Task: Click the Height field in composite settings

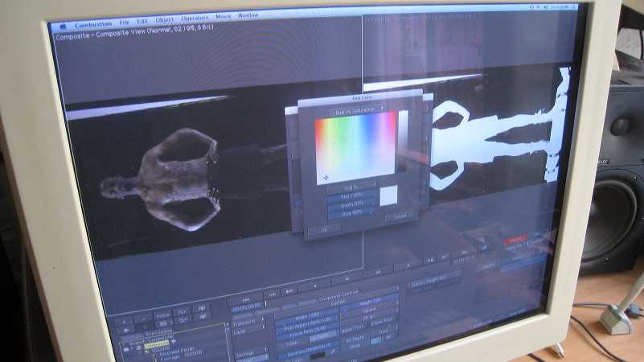Action: point(369,302)
